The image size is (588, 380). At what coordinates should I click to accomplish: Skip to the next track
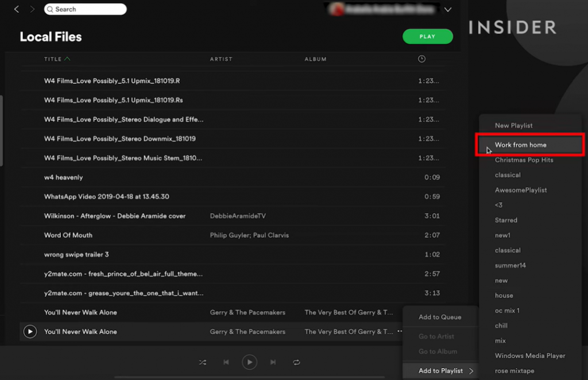(273, 362)
